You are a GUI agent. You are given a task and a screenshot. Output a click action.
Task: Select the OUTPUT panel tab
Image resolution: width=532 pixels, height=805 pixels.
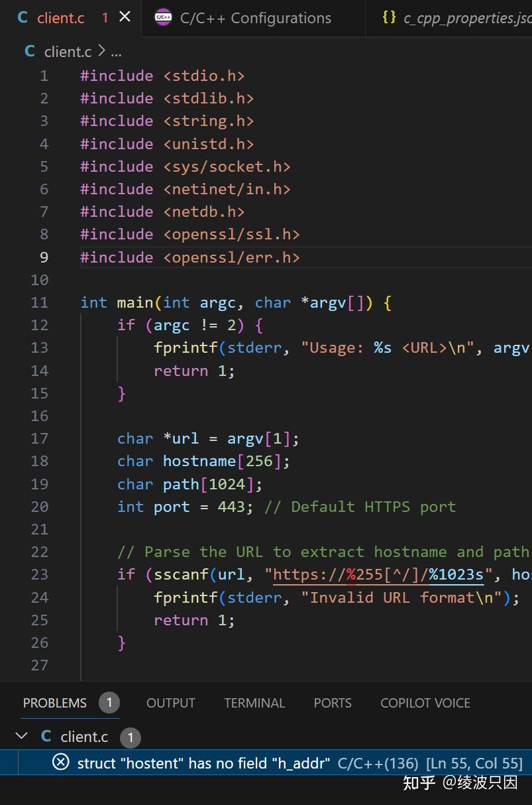click(x=170, y=703)
